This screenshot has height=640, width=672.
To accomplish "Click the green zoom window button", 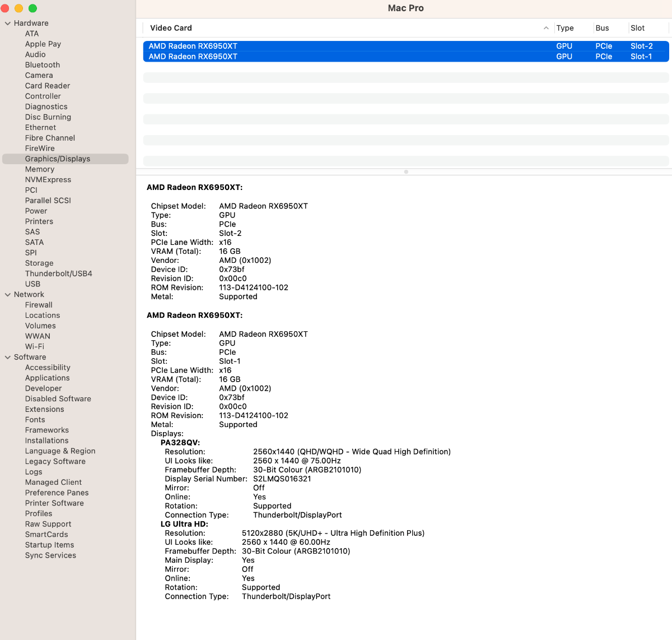I will (x=32, y=8).
